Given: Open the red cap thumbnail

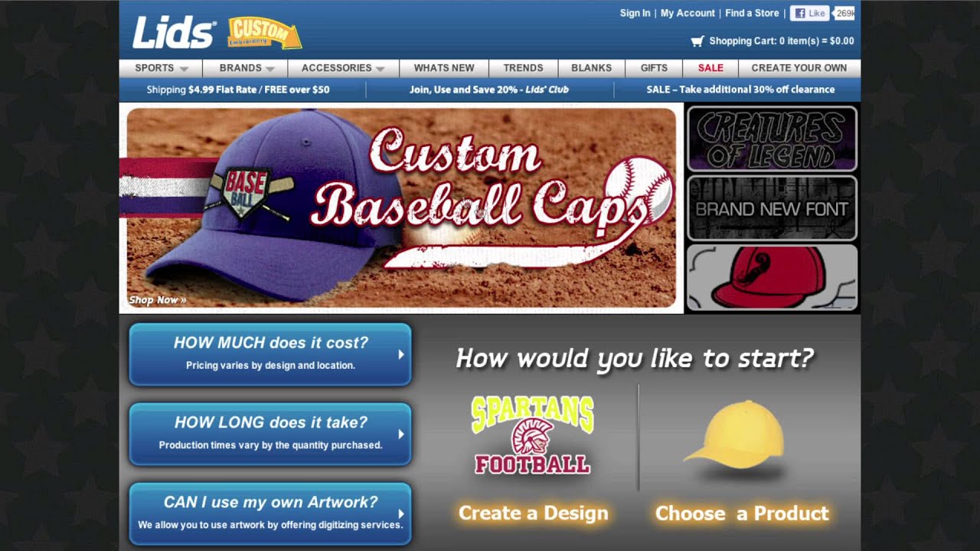Looking at the screenshot, I should (772, 277).
